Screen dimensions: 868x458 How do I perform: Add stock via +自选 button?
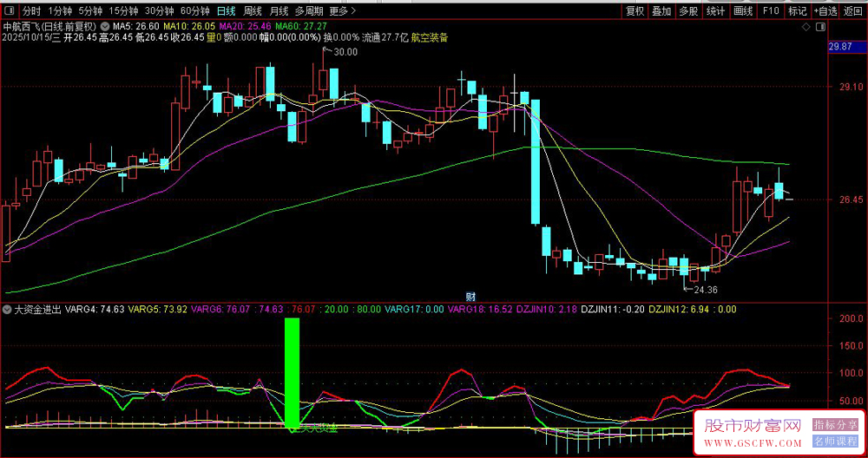825,11
